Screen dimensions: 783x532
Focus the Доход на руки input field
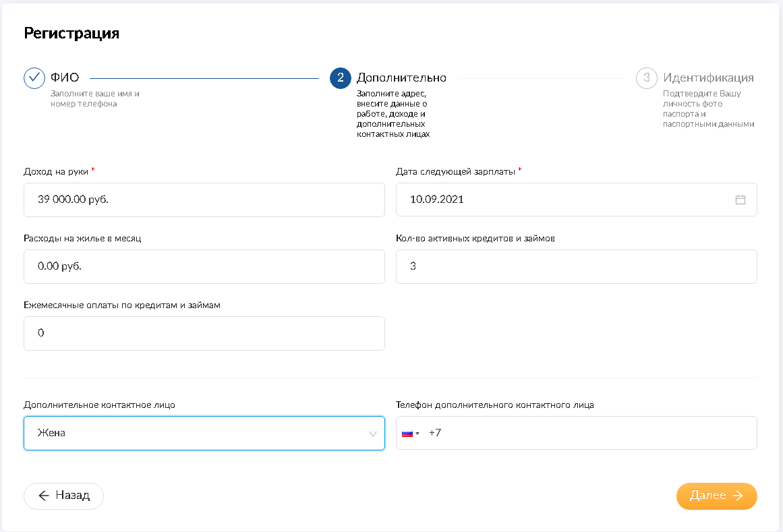click(x=204, y=200)
